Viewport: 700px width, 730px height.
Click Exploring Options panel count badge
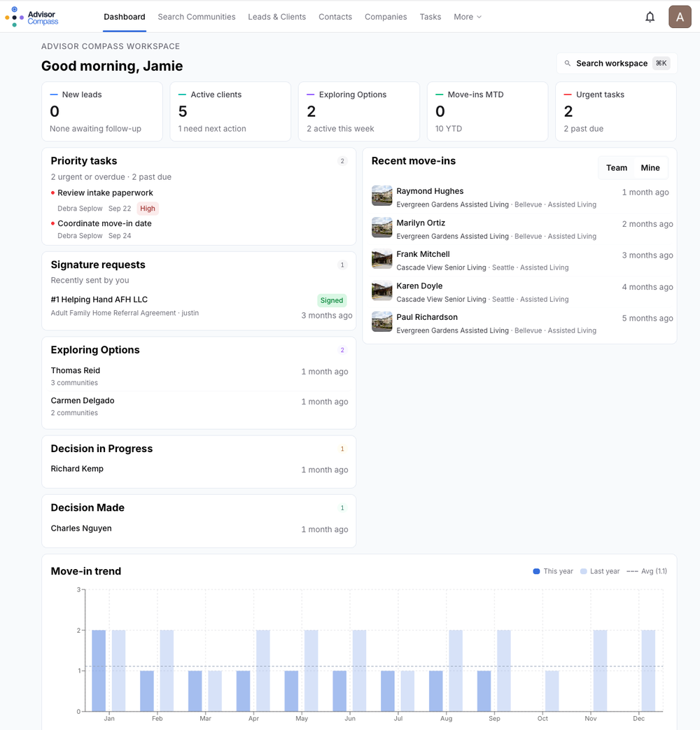click(342, 350)
